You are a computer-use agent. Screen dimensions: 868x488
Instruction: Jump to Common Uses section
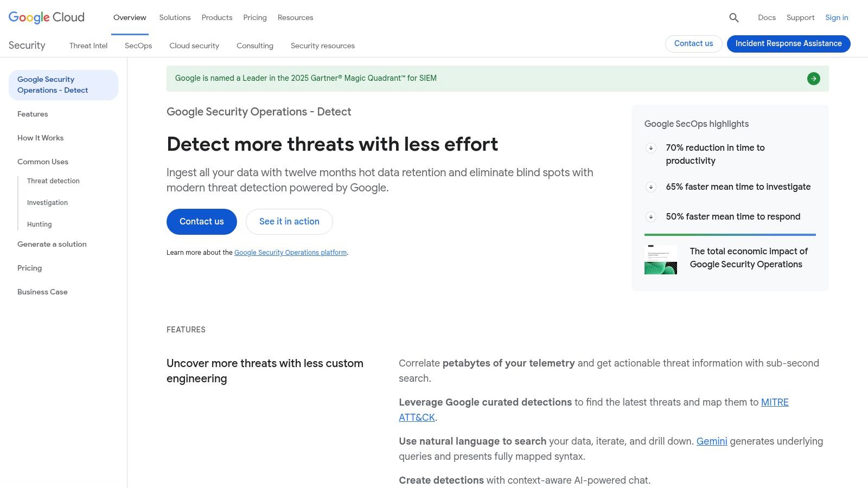pos(43,162)
